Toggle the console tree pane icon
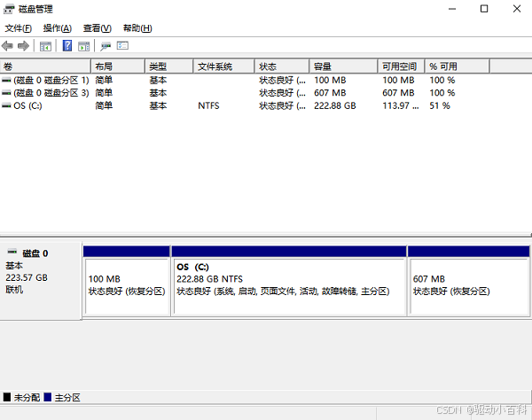Screen dimensions: 532x420 [45, 46]
